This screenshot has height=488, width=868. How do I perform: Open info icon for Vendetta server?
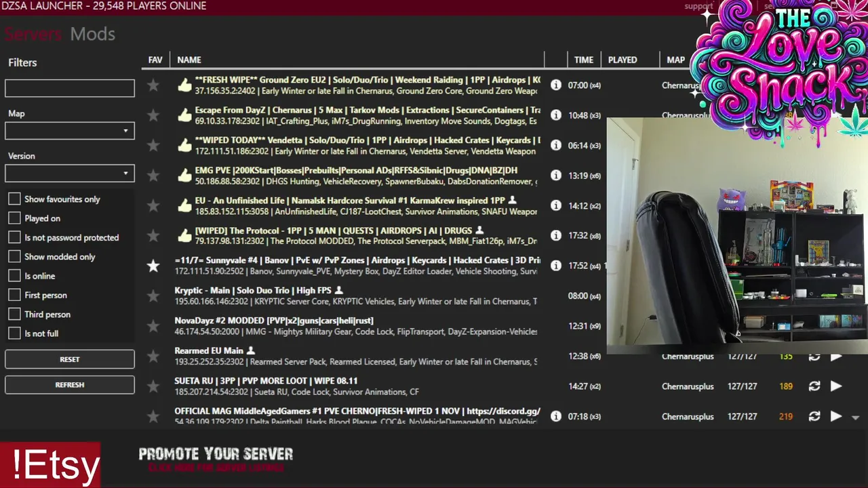(x=556, y=145)
